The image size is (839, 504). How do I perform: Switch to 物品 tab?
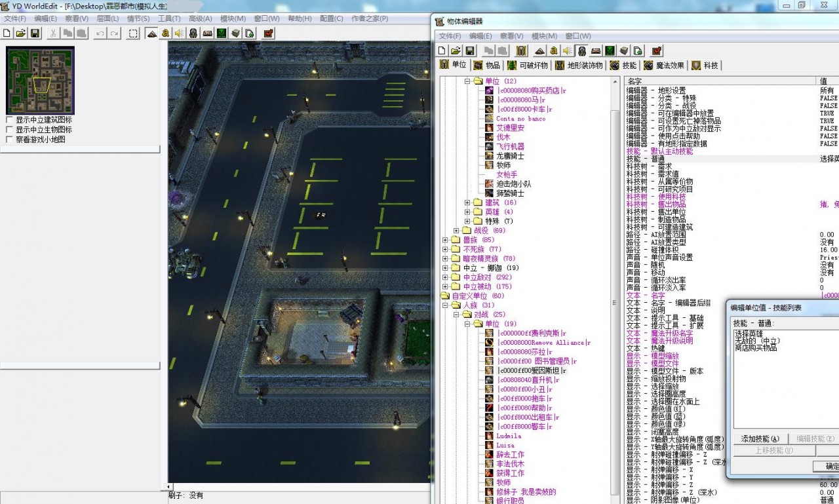[486, 65]
